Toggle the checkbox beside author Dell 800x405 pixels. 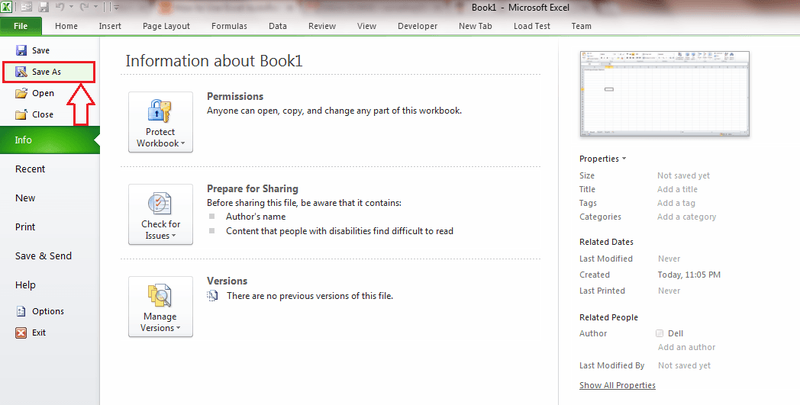point(659,333)
